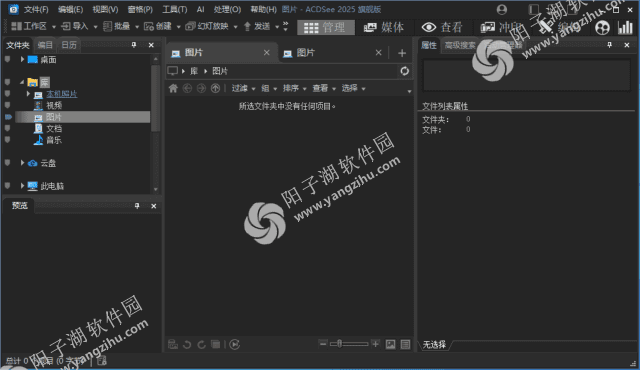640x370 pixels.
Task: Switch to details list view icon
Action: [405, 344]
